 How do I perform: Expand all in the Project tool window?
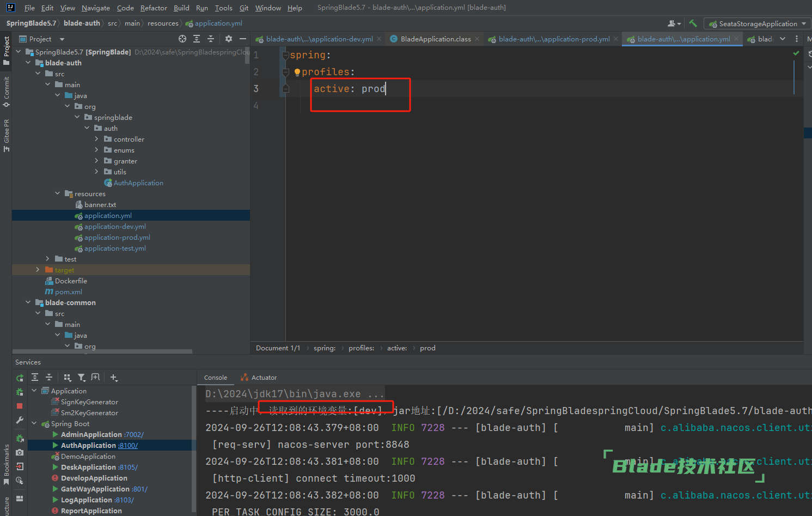pyautogui.click(x=197, y=39)
